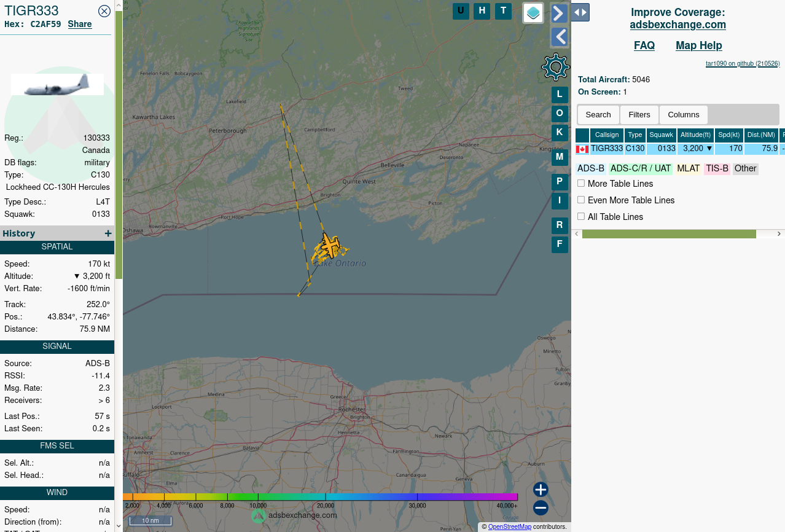Zoom in on the map
The width and height of the screenshot is (785, 532).
tap(541, 490)
